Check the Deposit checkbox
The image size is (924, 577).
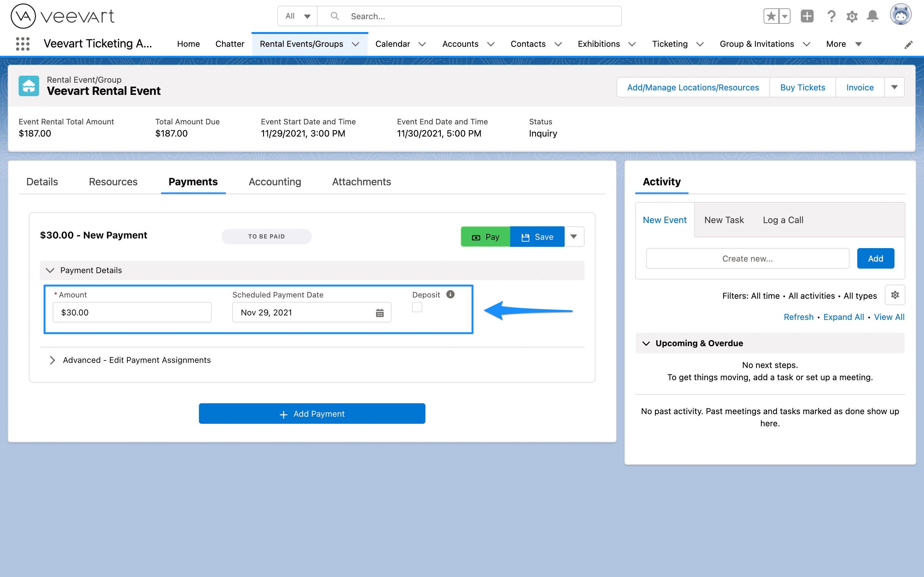(x=417, y=307)
